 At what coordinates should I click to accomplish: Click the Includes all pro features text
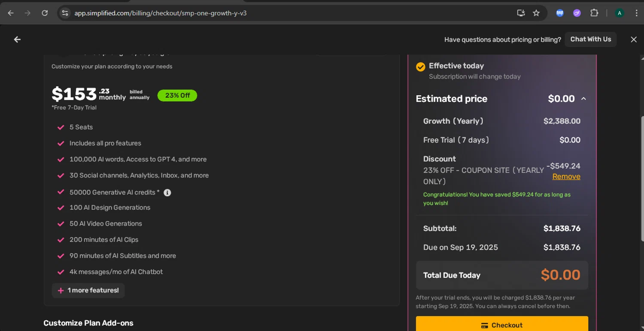(x=105, y=143)
